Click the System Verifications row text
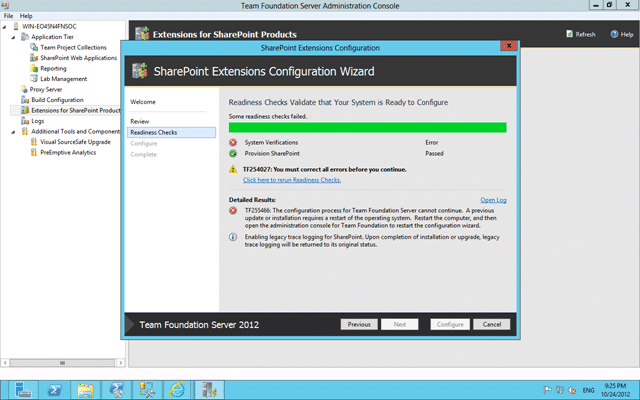Viewport: 640px width, 400px height. point(271,142)
